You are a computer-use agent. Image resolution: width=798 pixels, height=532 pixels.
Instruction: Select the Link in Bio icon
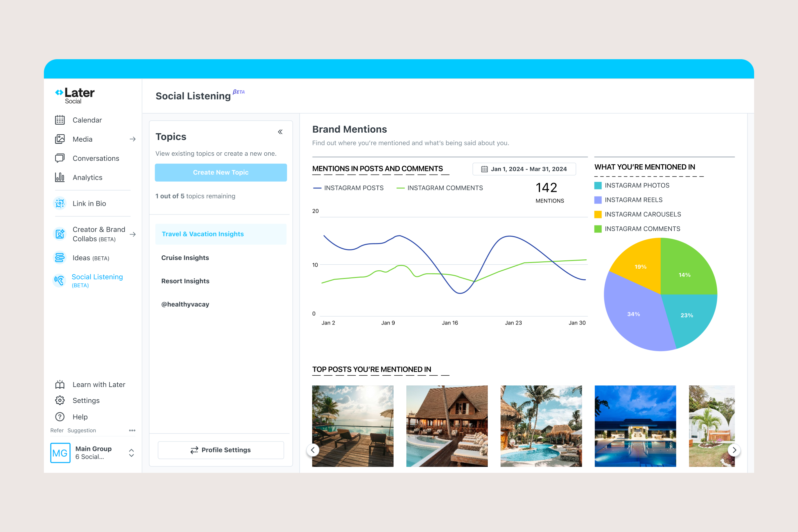60,203
